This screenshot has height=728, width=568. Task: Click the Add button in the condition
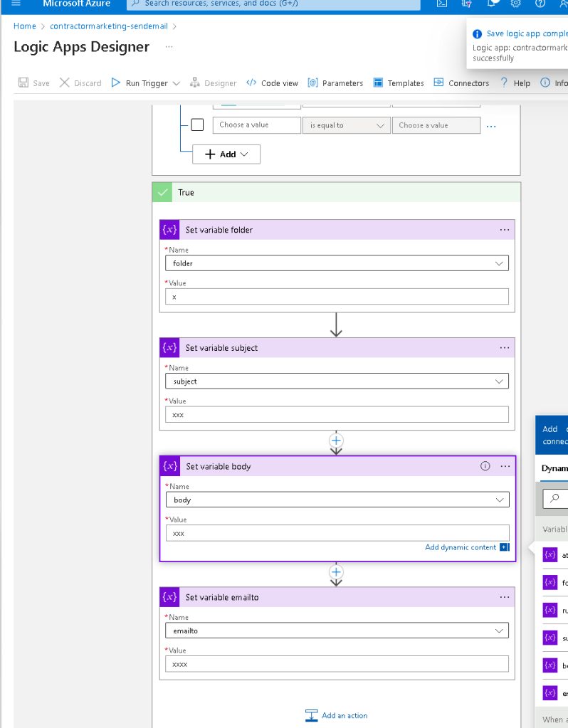226,154
